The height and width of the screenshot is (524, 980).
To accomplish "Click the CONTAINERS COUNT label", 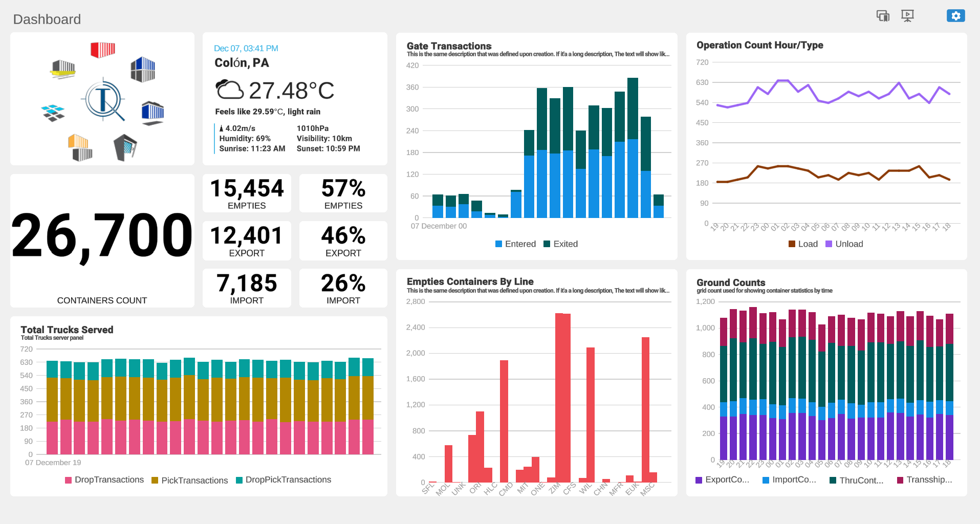I will (x=102, y=301).
